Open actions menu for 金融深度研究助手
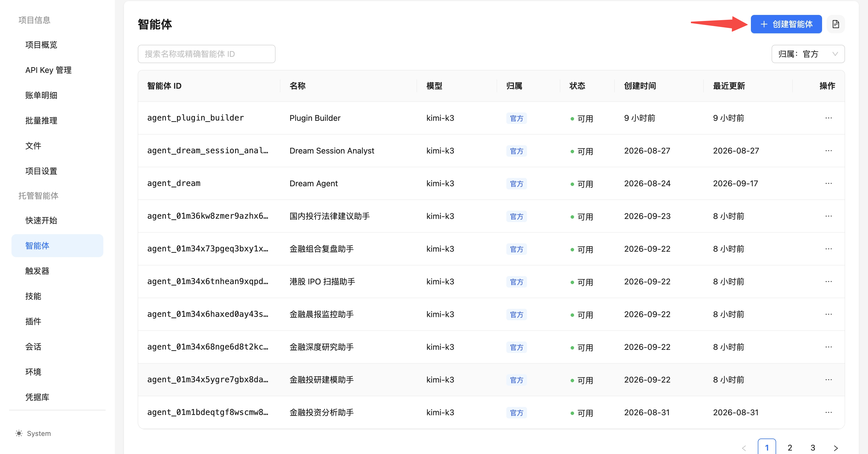This screenshot has width=868, height=454. click(x=828, y=347)
